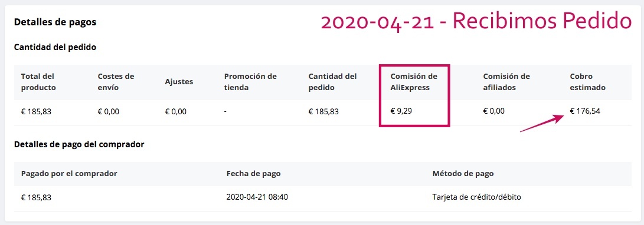Select the highlighted 'Comisión de AliExpress' header
Screen dimensions: 644x225
point(414,82)
